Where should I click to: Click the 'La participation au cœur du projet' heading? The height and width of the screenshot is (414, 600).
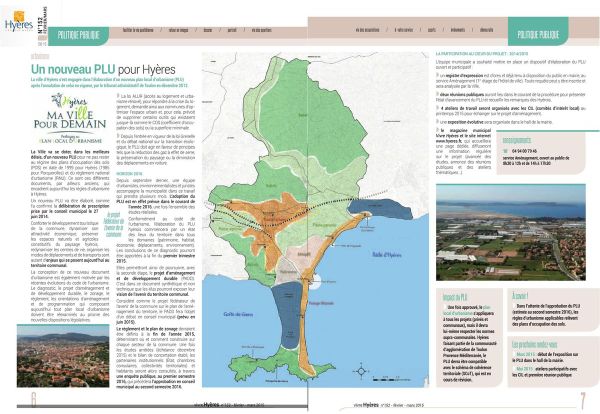[x=482, y=54]
